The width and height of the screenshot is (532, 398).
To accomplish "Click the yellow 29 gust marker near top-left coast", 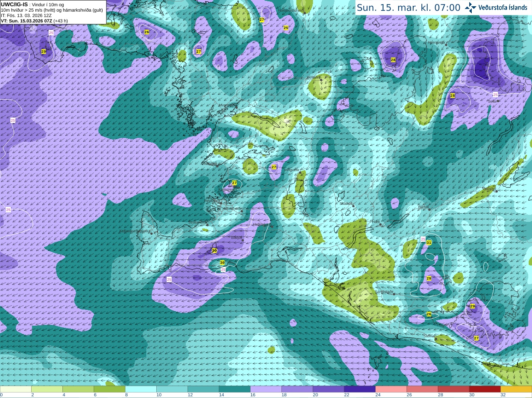I will pyautogui.click(x=44, y=52).
